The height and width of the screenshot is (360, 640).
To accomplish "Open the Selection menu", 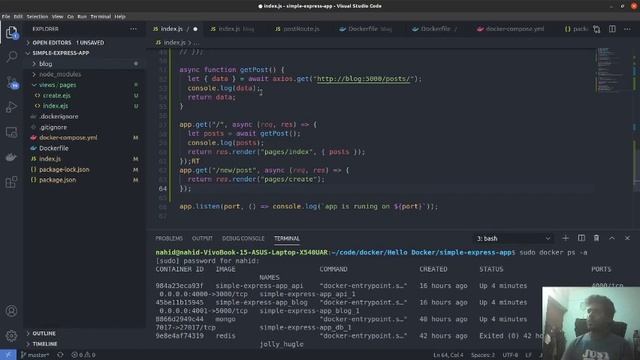I will [37, 17].
